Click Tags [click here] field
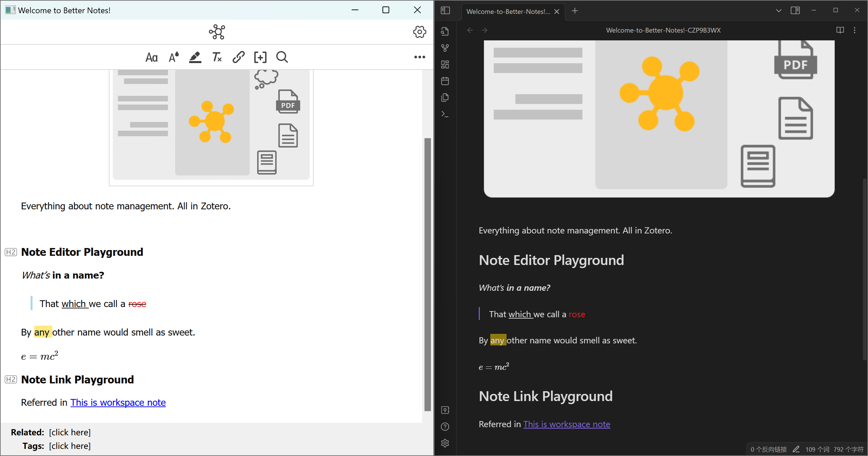This screenshot has width=868, height=456. [70, 446]
